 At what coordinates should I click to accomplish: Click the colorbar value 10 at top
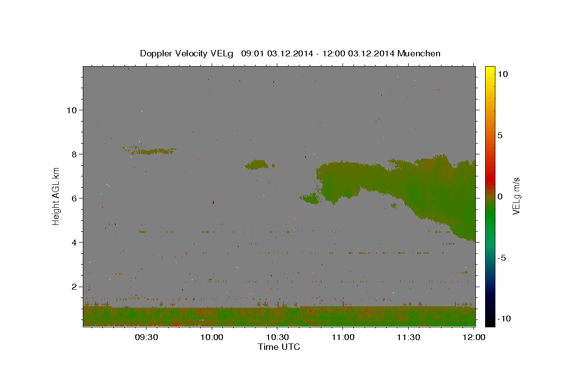pyautogui.click(x=502, y=74)
